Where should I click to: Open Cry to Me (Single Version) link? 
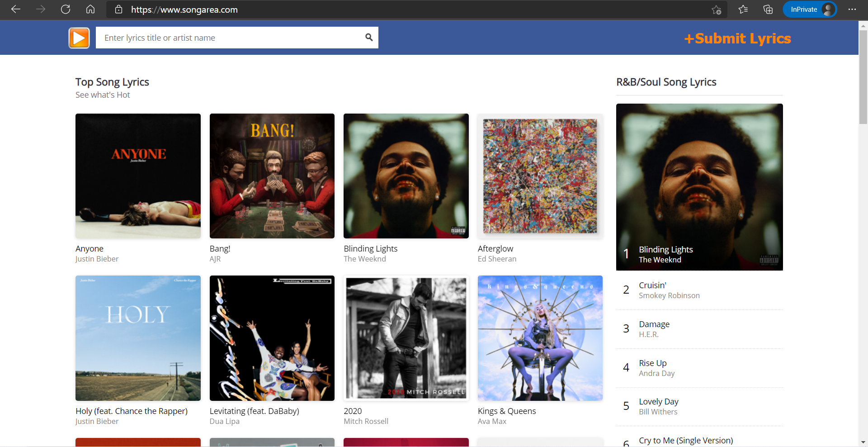[686, 441]
